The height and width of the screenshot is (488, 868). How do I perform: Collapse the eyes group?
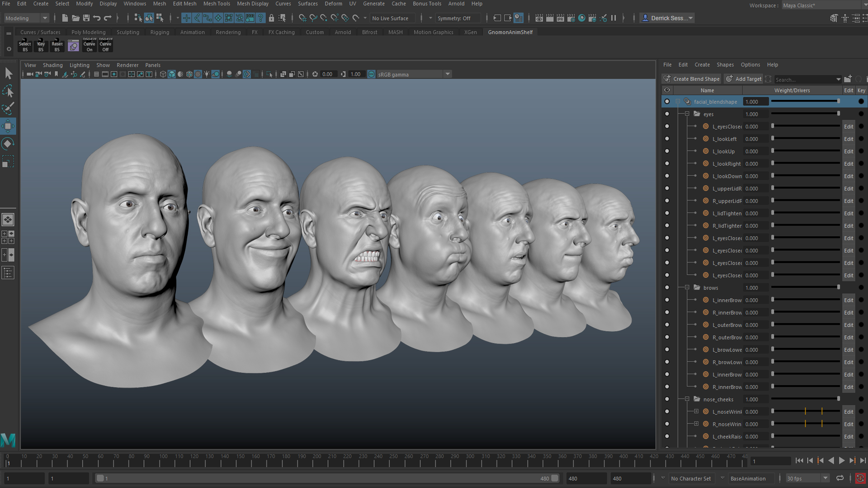tap(687, 114)
